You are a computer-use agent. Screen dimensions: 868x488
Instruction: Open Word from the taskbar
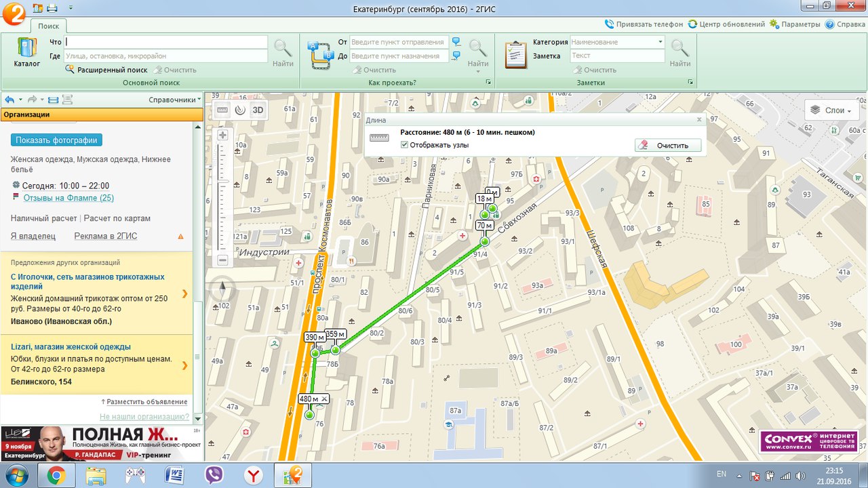pyautogui.click(x=174, y=476)
